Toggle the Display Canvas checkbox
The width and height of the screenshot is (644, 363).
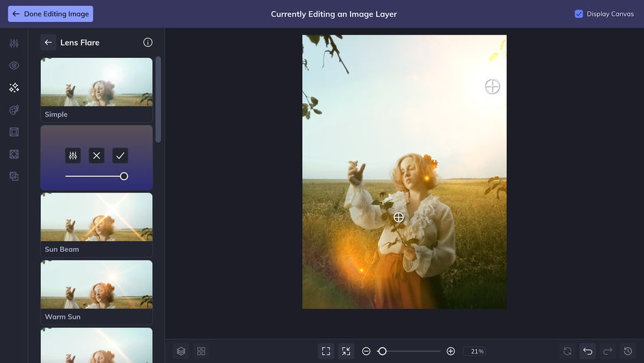coord(579,14)
